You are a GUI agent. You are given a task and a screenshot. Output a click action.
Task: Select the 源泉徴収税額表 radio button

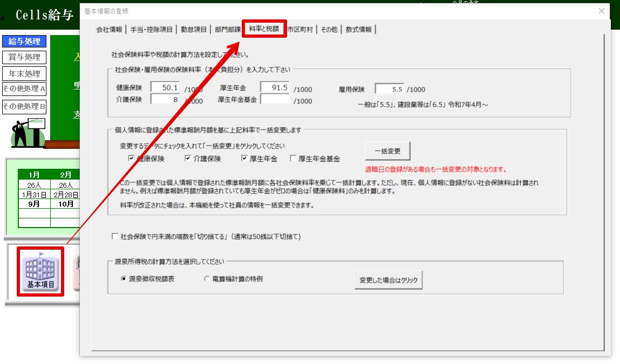coord(124,279)
